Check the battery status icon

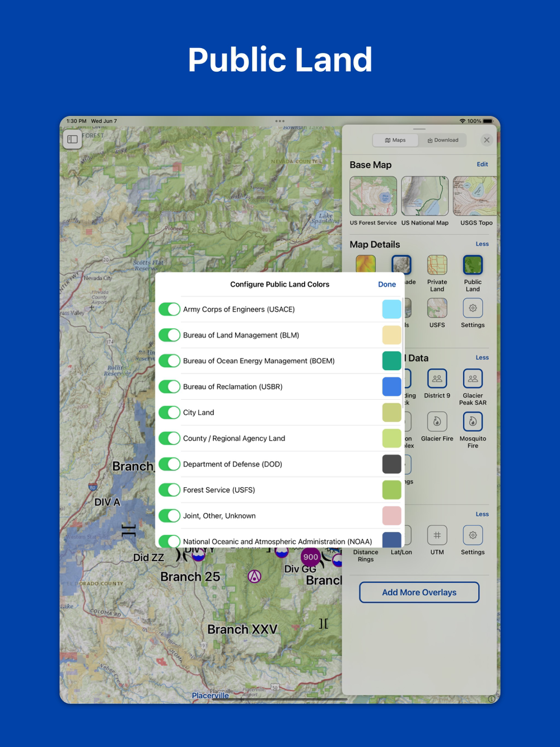(x=488, y=121)
